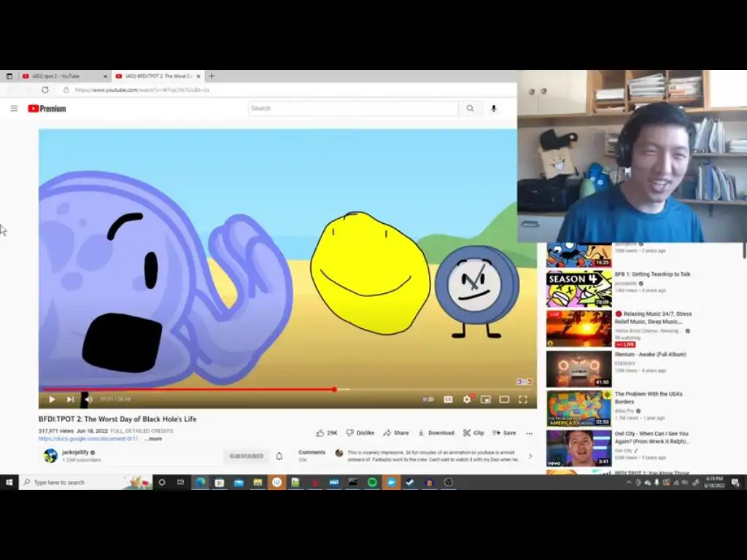Open the 'Relaxing Music 24/7' live stream

coord(653,318)
